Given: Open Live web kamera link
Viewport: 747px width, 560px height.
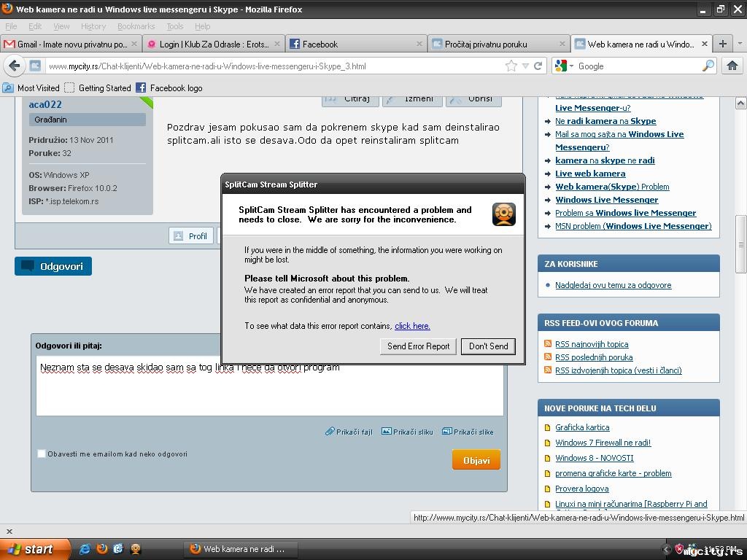Looking at the screenshot, I should point(590,174).
